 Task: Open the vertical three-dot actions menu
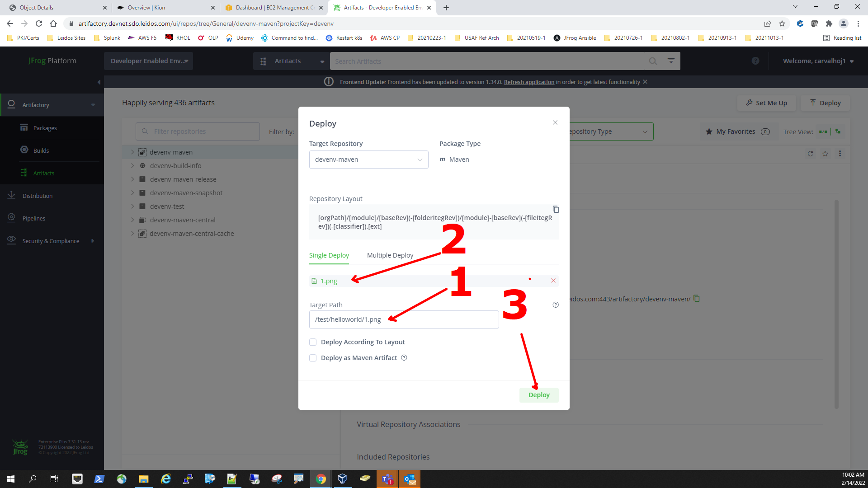pos(840,154)
